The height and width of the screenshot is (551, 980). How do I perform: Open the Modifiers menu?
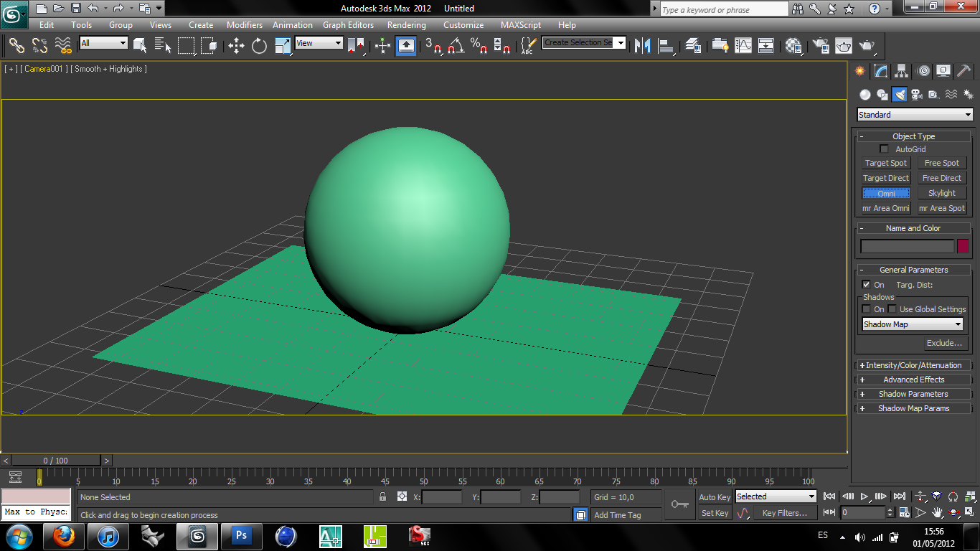click(244, 25)
